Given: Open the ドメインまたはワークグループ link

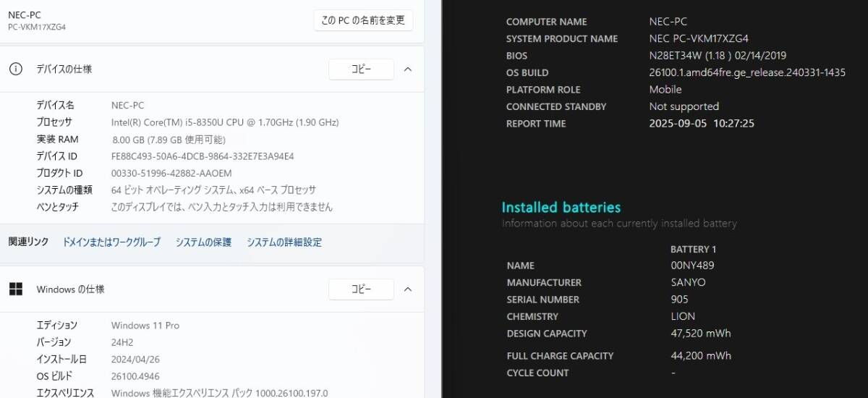Looking at the screenshot, I should pyautogui.click(x=111, y=242).
